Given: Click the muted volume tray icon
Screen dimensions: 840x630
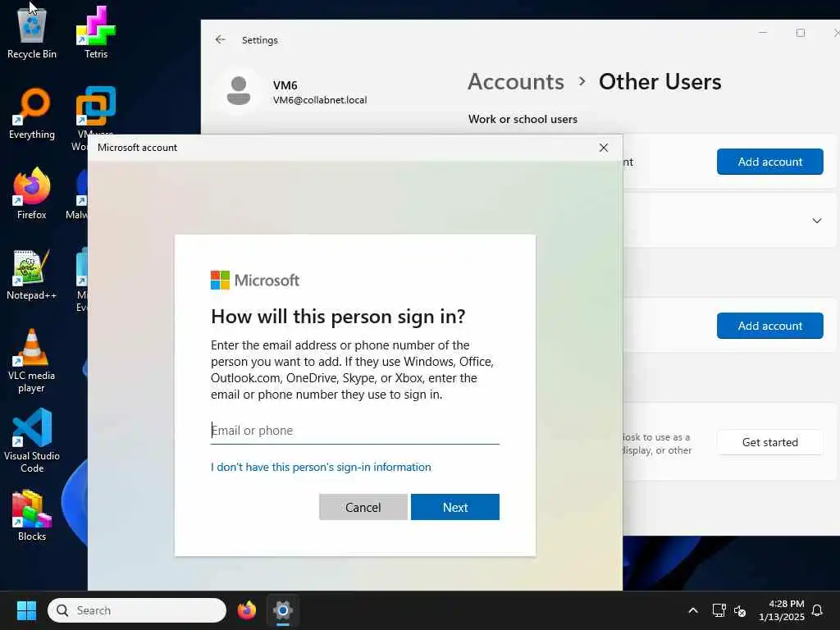Looking at the screenshot, I should point(740,610).
